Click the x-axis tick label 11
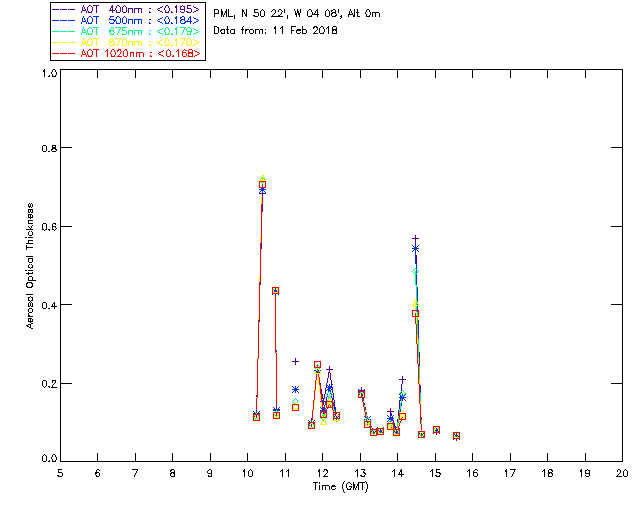The height and width of the screenshot is (512, 640). [x=285, y=473]
